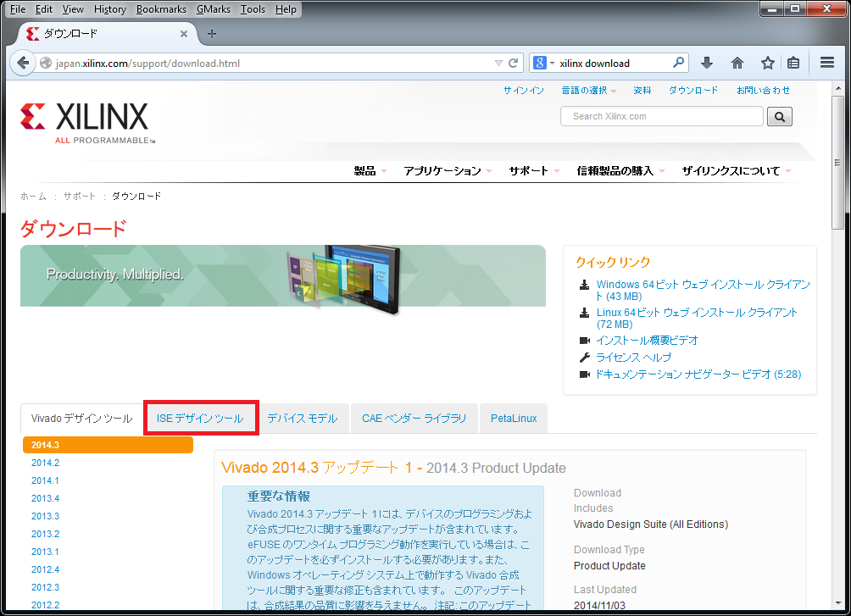The image size is (851, 616).
Task: Click the ダウンロード link in top bar
Action: pyautogui.click(x=693, y=91)
